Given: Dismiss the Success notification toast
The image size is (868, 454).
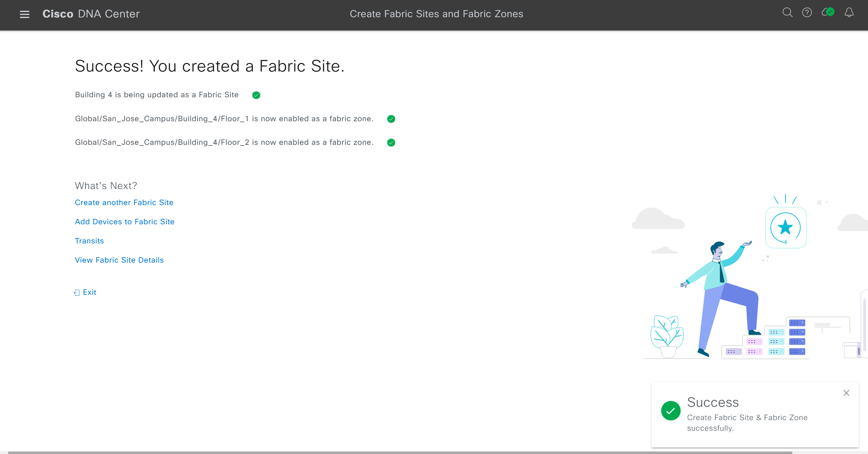Looking at the screenshot, I should point(846,393).
